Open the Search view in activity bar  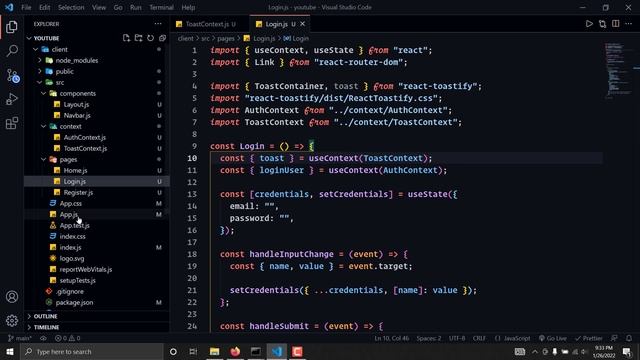(x=12, y=51)
